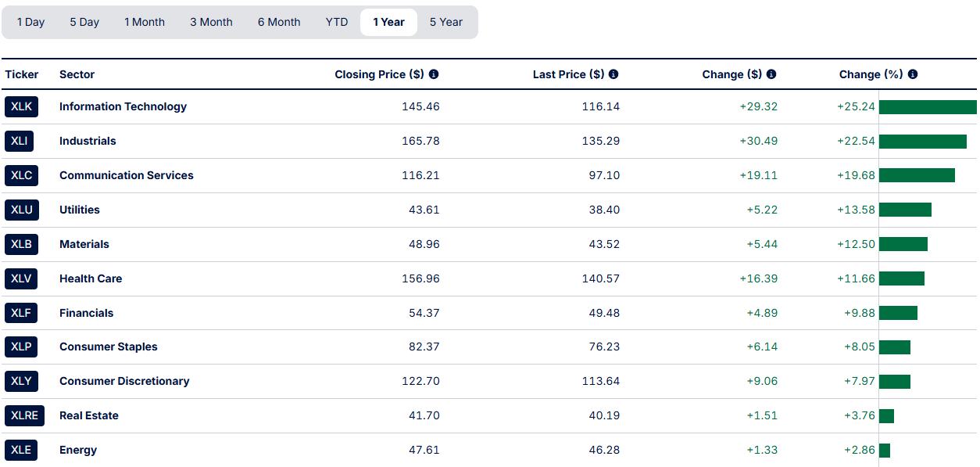This screenshot has height=467, width=980.
Task: Click the XLV ticker badge
Action: click(x=21, y=278)
